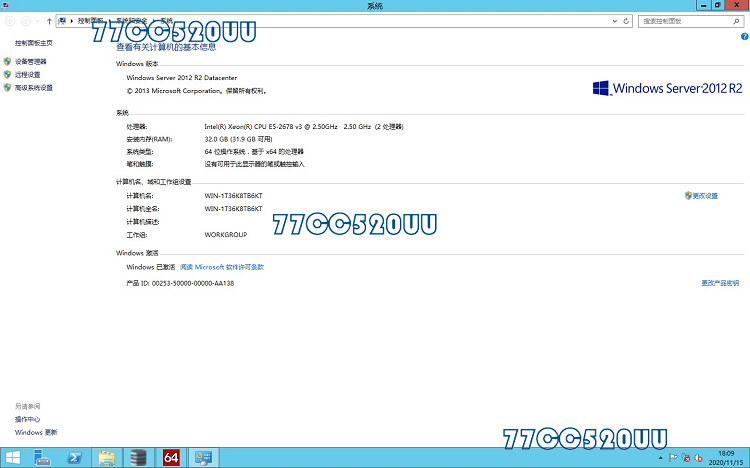Open 远程设置 (Remote settings)

(x=27, y=75)
